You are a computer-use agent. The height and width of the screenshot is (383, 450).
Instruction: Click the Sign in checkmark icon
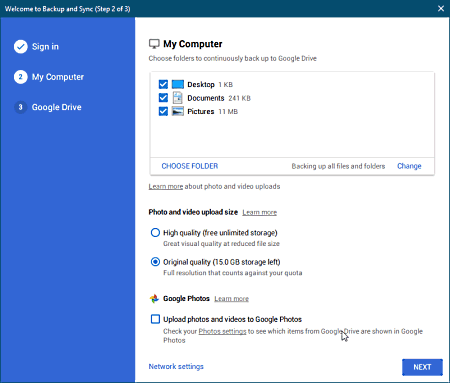(x=21, y=47)
